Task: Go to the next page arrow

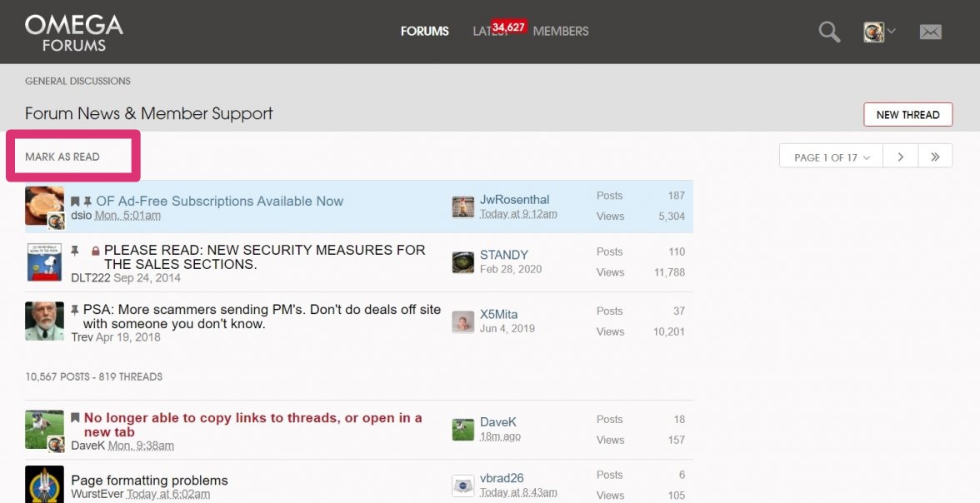Action: click(x=901, y=157)
